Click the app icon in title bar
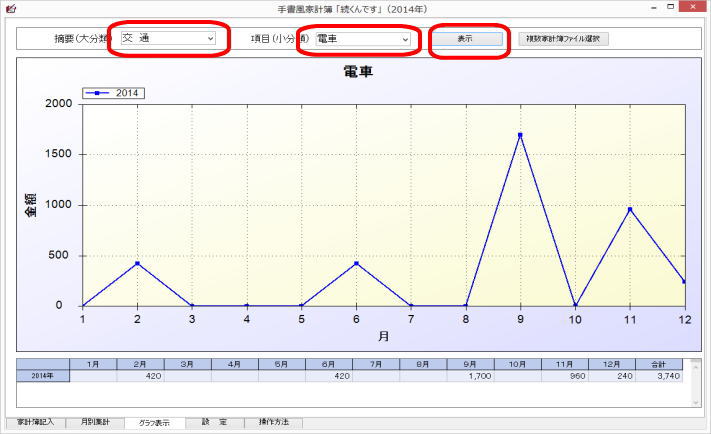The image size is (711, 434). tap(11, 8)
